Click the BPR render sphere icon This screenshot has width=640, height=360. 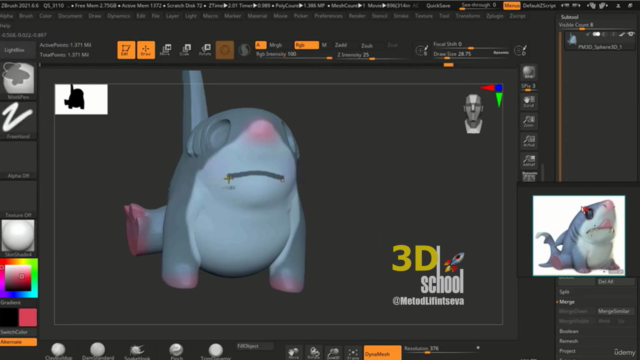529,73
